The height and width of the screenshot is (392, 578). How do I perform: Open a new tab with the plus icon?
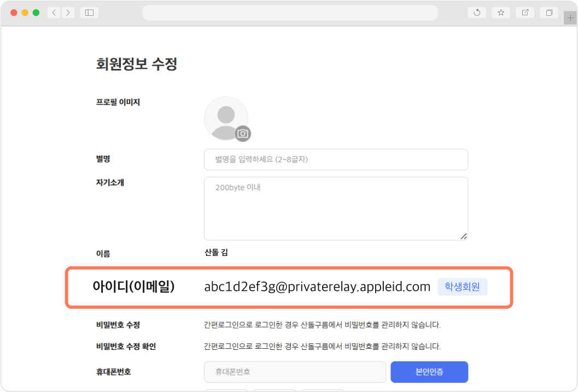click(x=570, y=18)
